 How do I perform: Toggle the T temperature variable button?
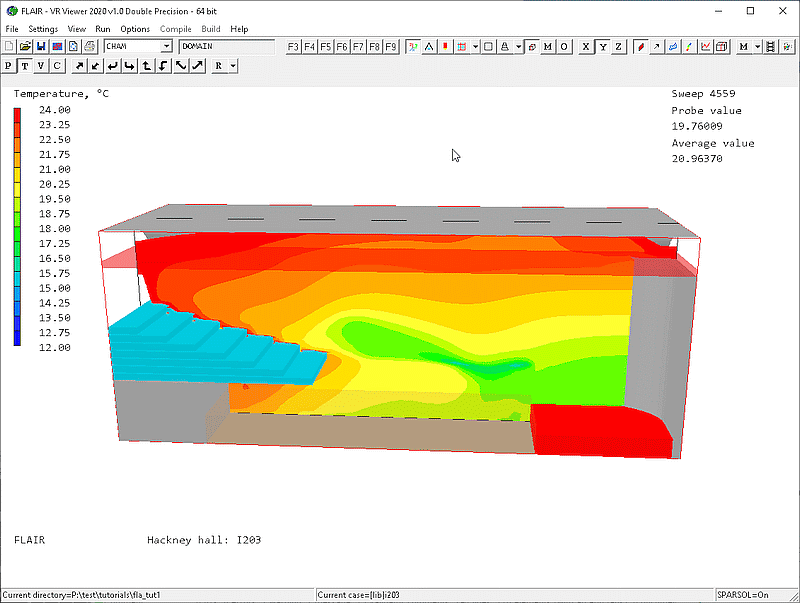click(25, 65)
